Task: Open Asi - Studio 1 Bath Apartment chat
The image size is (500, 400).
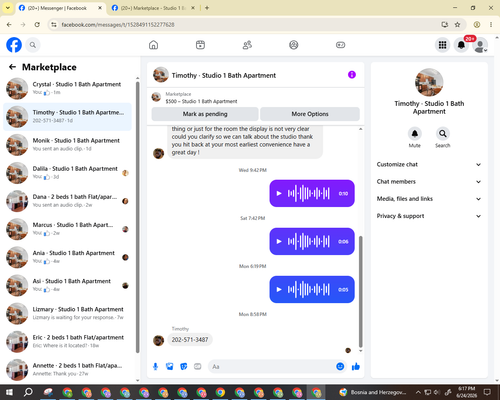Action: (67, 285)
